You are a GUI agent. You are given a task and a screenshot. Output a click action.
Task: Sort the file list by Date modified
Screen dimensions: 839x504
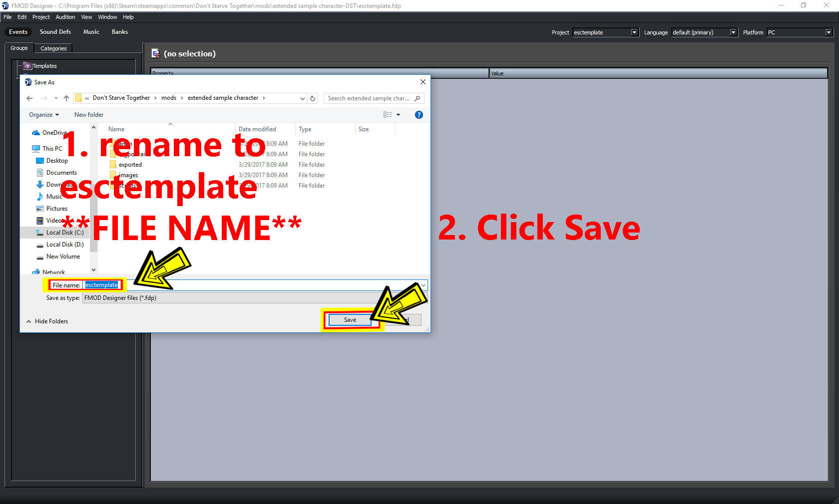265,129
